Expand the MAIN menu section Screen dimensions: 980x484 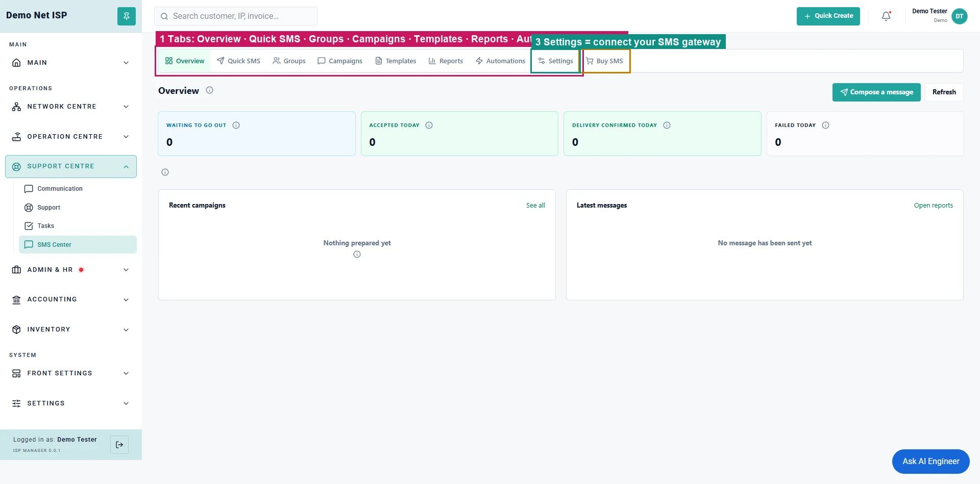(x=71, y=63)
